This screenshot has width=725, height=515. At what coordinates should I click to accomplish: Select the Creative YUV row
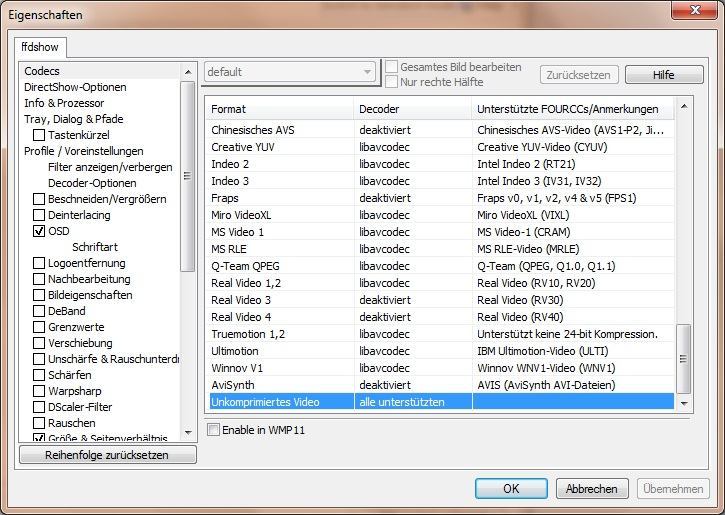440,147
